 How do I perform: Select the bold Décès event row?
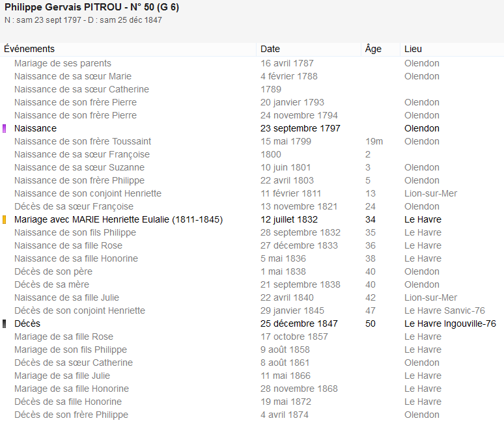pyautogui.click(x=252, y=324)
